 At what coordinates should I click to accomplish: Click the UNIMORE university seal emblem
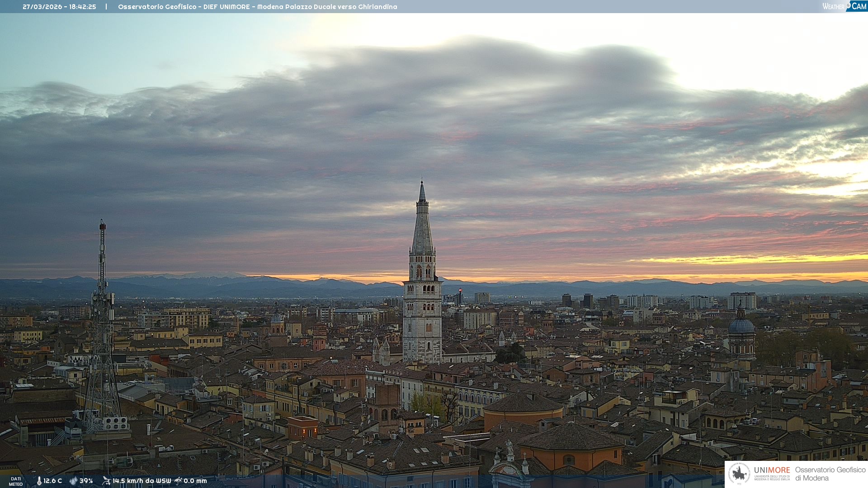pos(739,474)
